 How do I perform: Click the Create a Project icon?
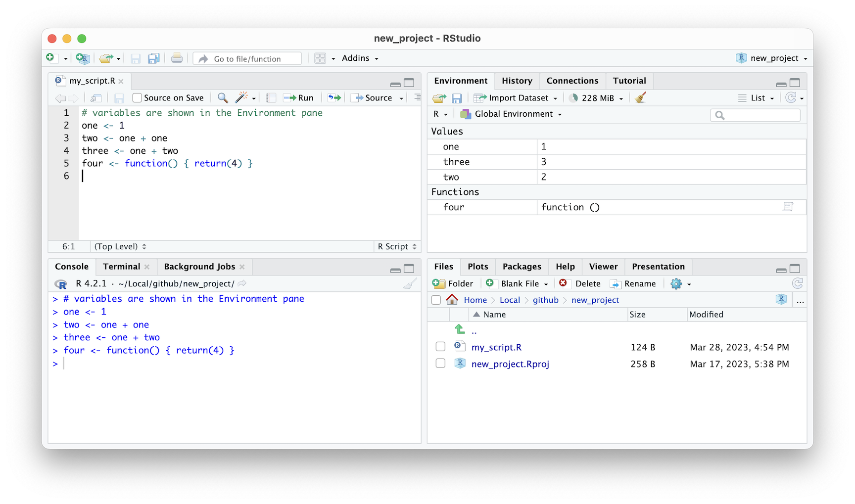tap(83, 58)
